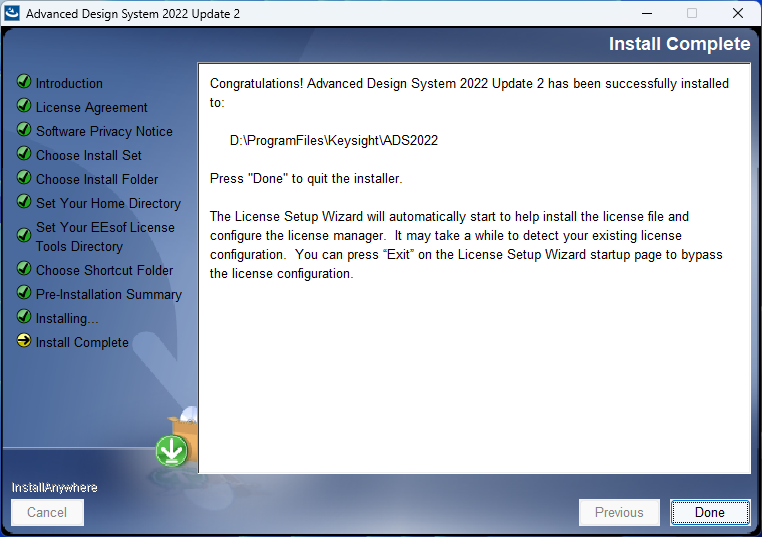Viewport: 762px width, 537px height.
Task: Click green checkmark beside Introduction step
Action: click(24, 82)
